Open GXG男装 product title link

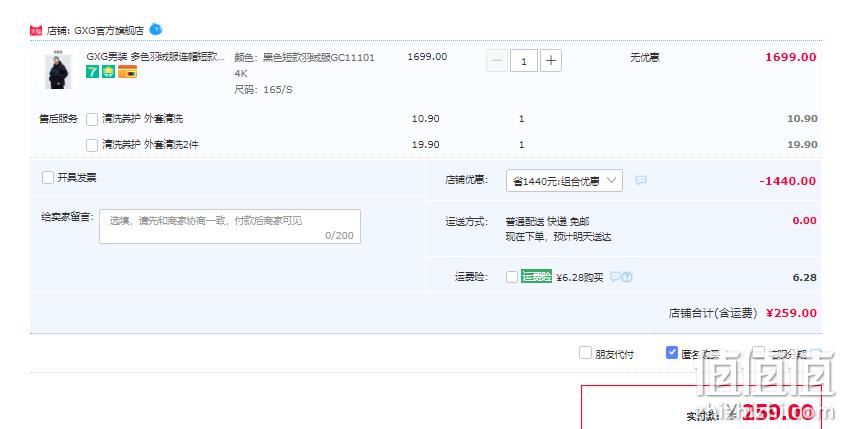click(156, 57)
